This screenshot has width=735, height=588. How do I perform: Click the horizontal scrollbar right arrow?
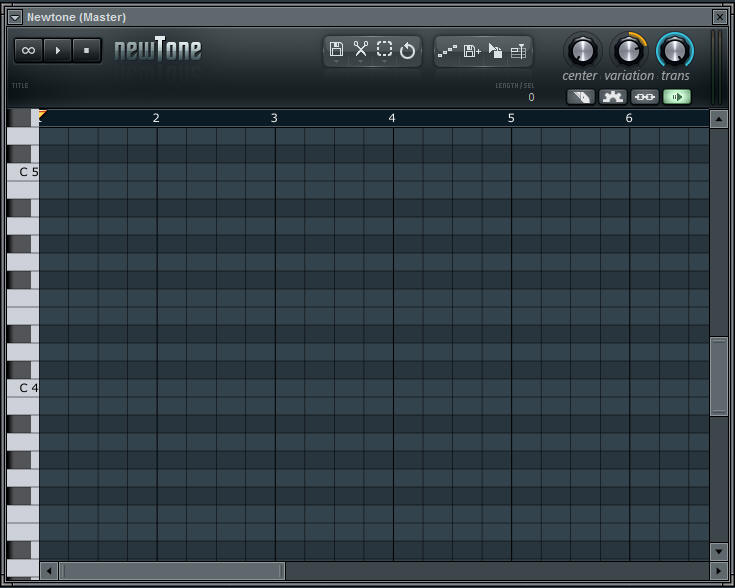(x=698, y=571)
